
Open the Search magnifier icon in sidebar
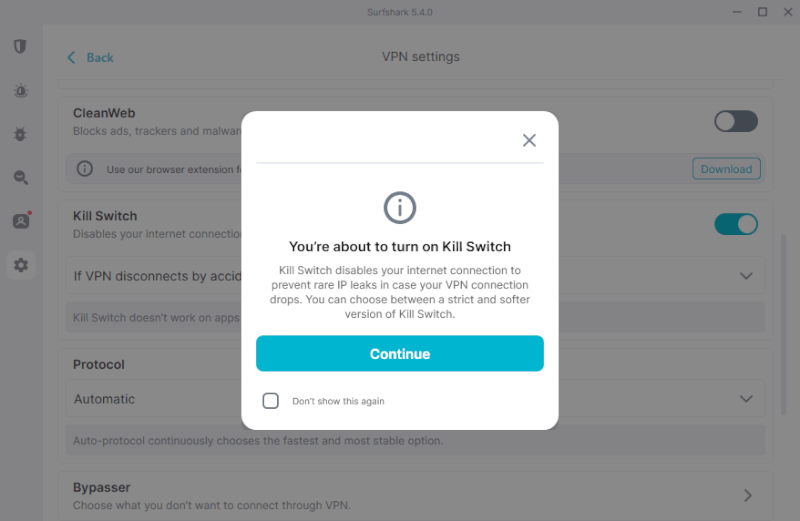point(20,178)
